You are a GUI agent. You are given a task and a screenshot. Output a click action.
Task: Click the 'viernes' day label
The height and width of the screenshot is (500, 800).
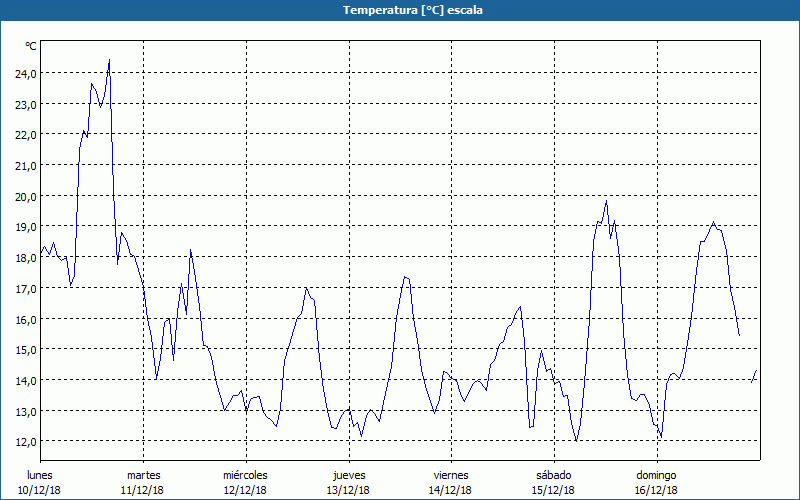click(x=451, y=475)
